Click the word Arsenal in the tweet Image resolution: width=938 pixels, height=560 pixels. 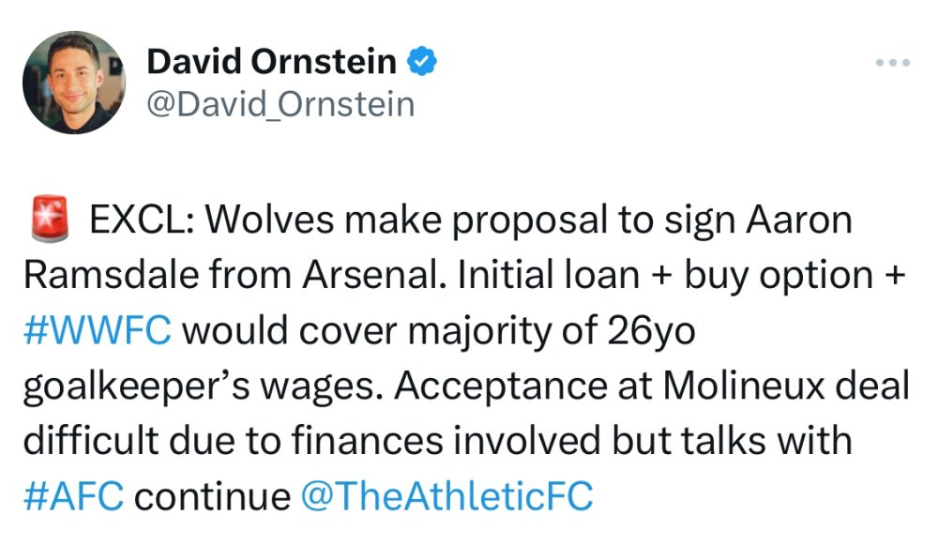(x=371, y=276)
